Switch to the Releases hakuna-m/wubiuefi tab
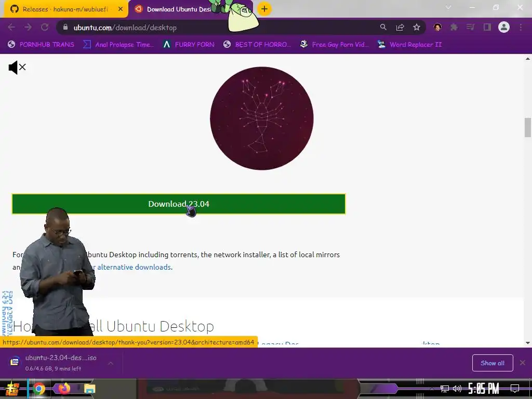 65,9
